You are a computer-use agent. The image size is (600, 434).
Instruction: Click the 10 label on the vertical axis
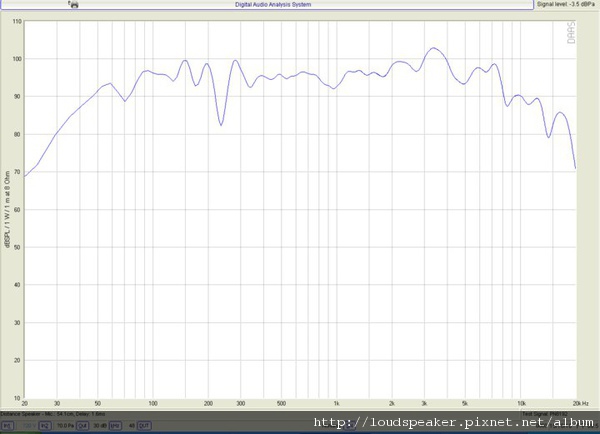coord(18,398)
